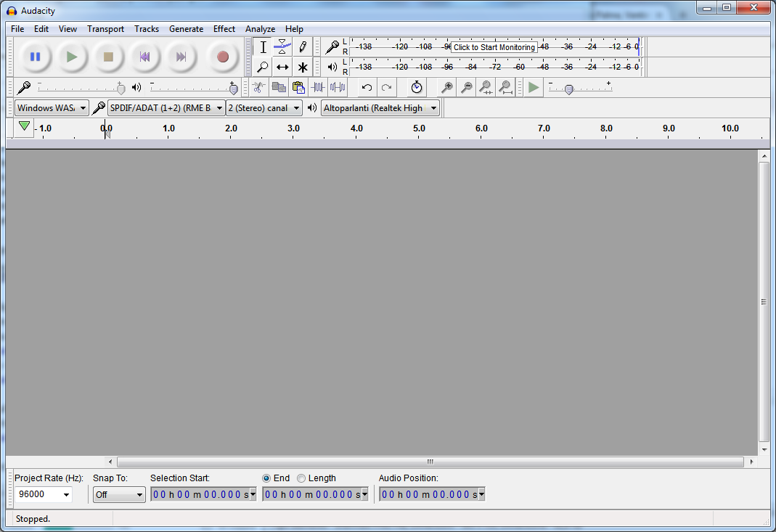Click the Pause transport button

pyautogui.click(x=35, y=57)
